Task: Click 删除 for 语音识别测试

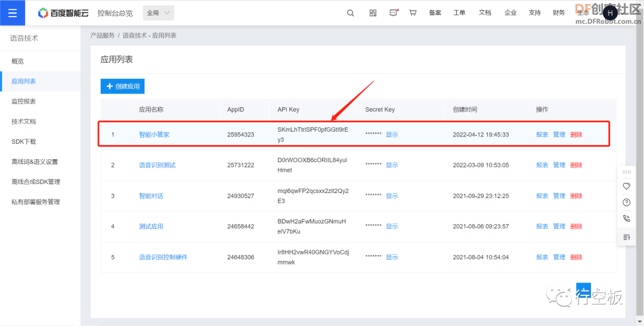Action: [x=576, y=165]
